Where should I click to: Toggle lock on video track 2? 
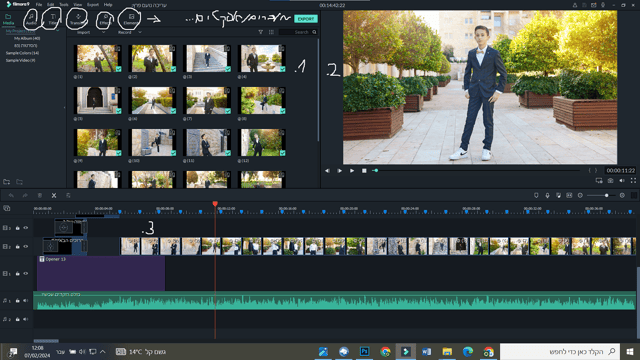coord(18,247)
